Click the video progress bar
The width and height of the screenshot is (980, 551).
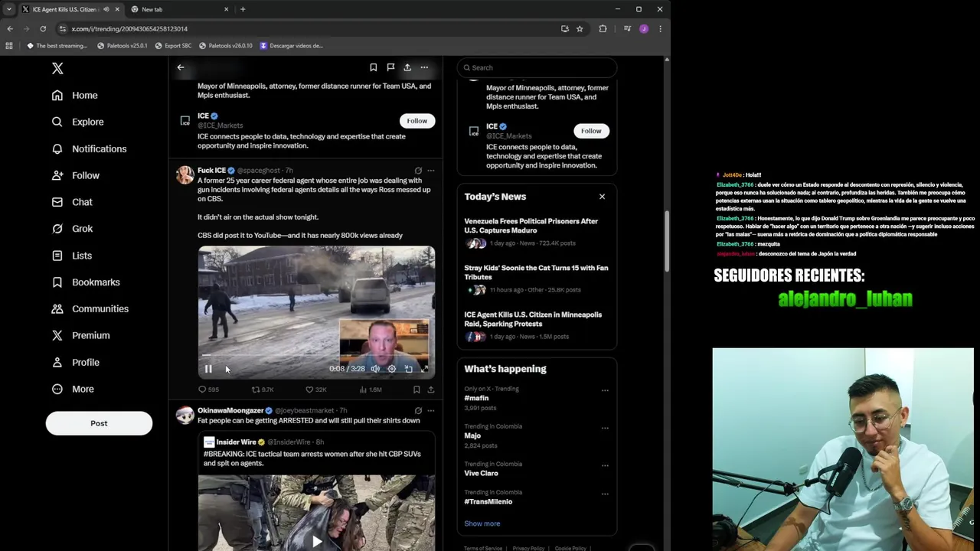click(316, 356)
